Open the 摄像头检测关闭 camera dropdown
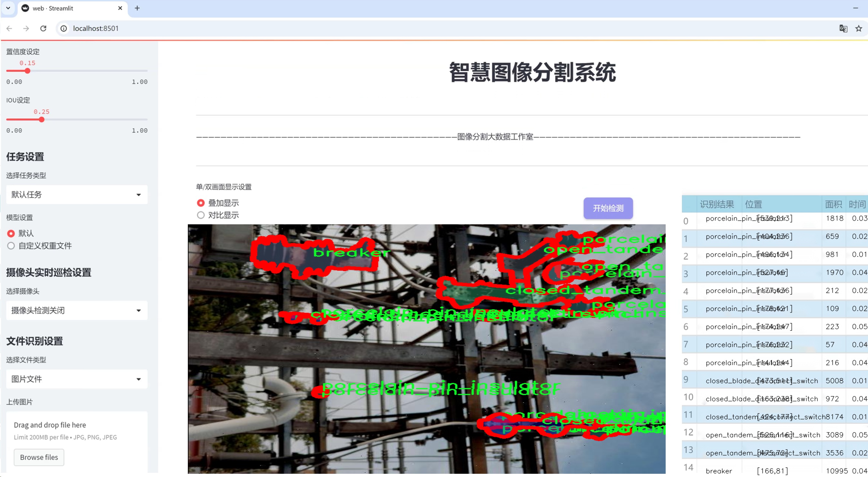The height and width of the screenshot is (477, 868). [x=77, y=310]
